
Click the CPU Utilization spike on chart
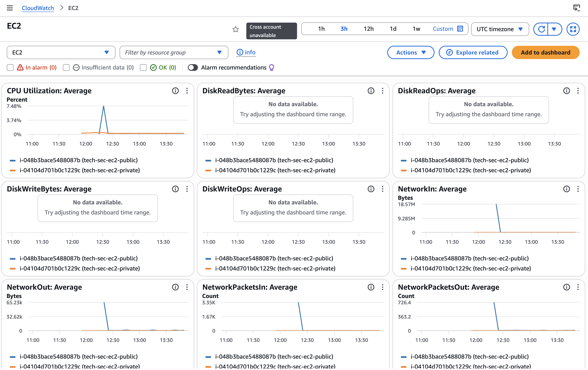tap(104, 107)
